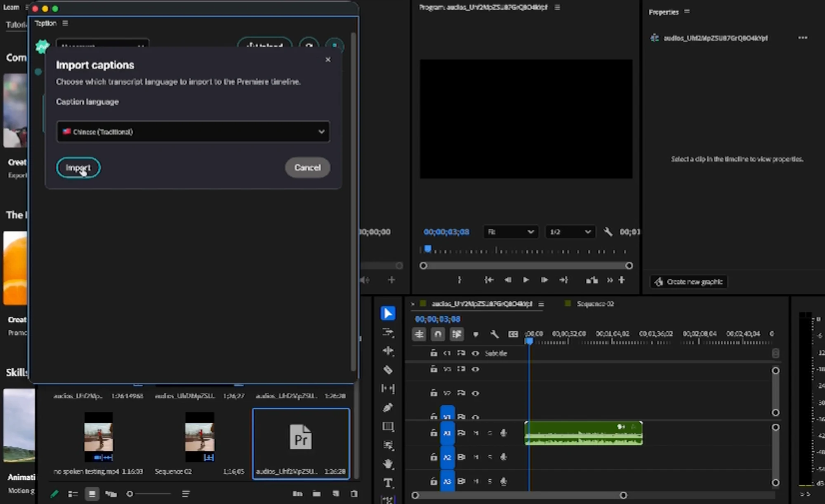Toggle A2 track targeting

[448, 457]
